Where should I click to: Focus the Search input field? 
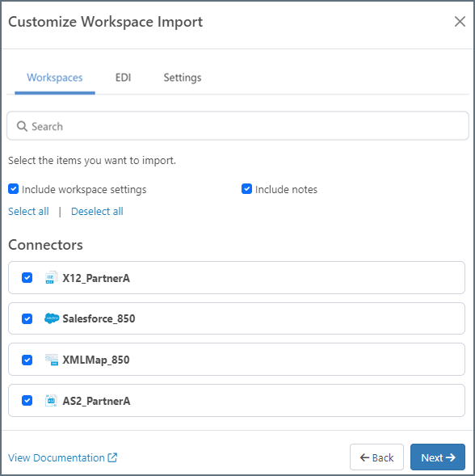pos(237,126)
